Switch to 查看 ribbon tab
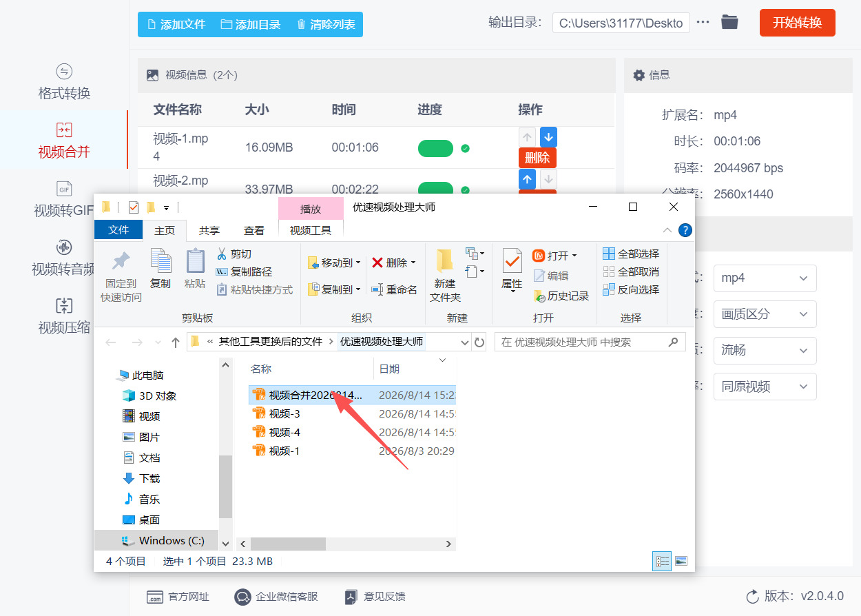 click(254, 230)
